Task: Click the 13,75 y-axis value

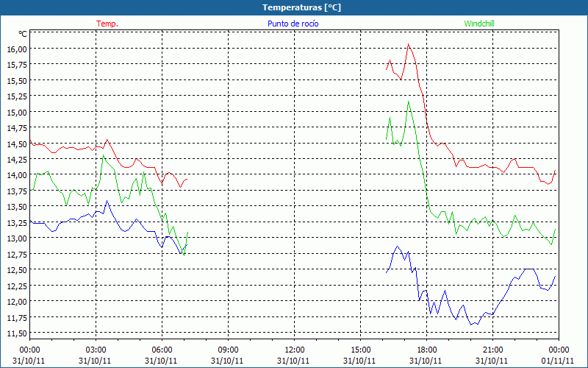Action: (x=17, y=191)
